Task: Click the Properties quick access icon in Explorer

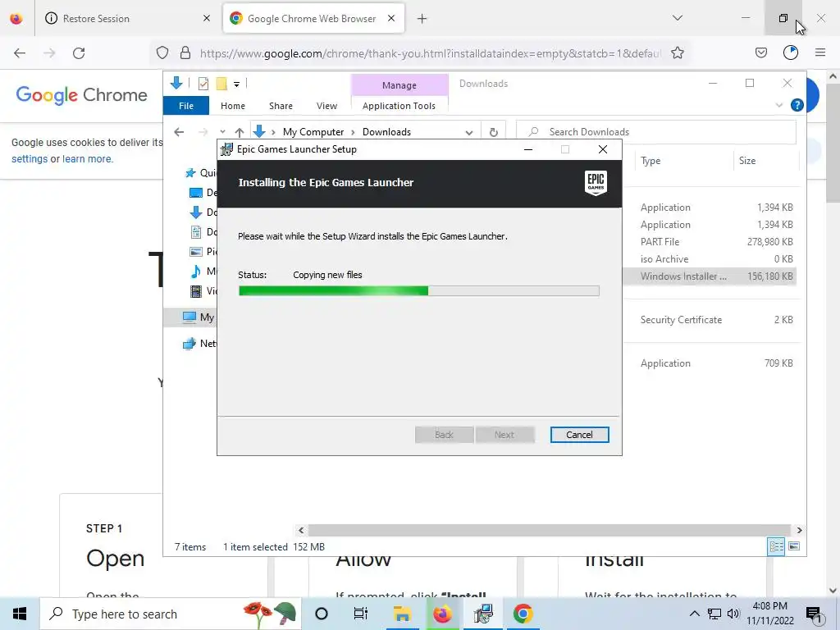Action: 203,84
